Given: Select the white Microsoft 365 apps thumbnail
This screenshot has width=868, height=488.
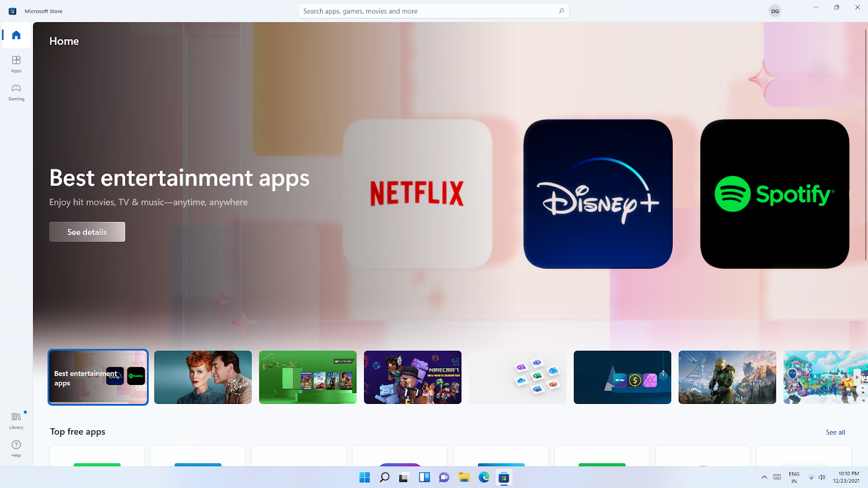Looking at the screenshot, I should tap(518, 377).
